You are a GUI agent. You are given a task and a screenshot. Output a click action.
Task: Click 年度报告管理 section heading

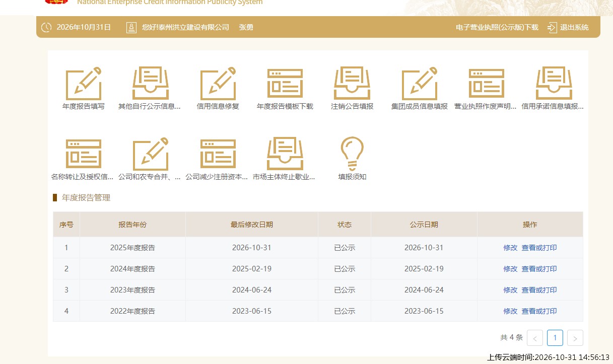pos(86,198)
